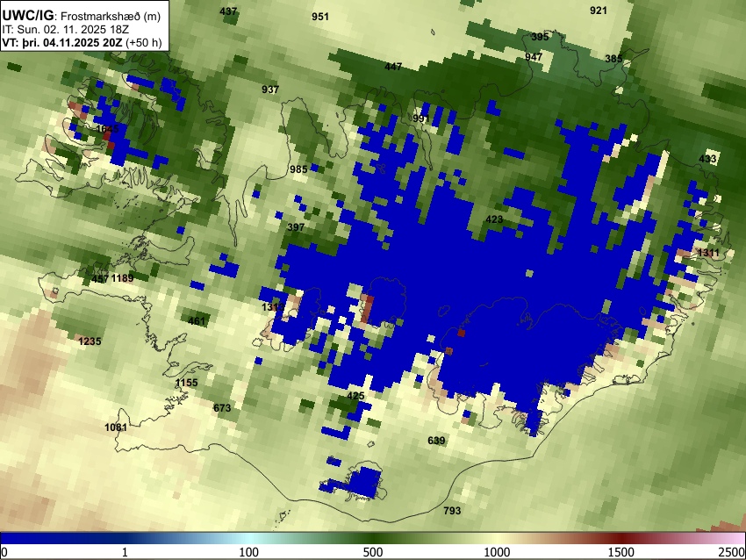Click the map value label '1189'
The height and width of the screenshot is (560, 746).
coord(122,278)
